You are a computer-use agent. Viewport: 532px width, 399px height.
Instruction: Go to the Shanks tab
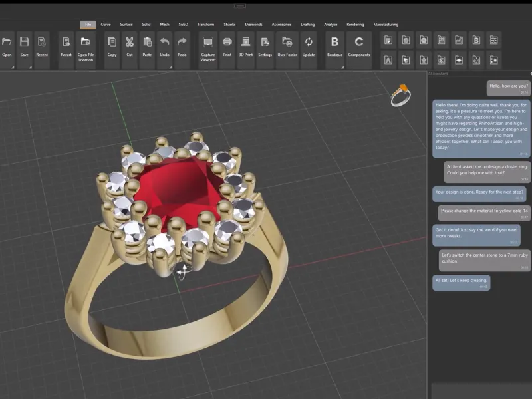pyautogui.click(x=229, y=25)
